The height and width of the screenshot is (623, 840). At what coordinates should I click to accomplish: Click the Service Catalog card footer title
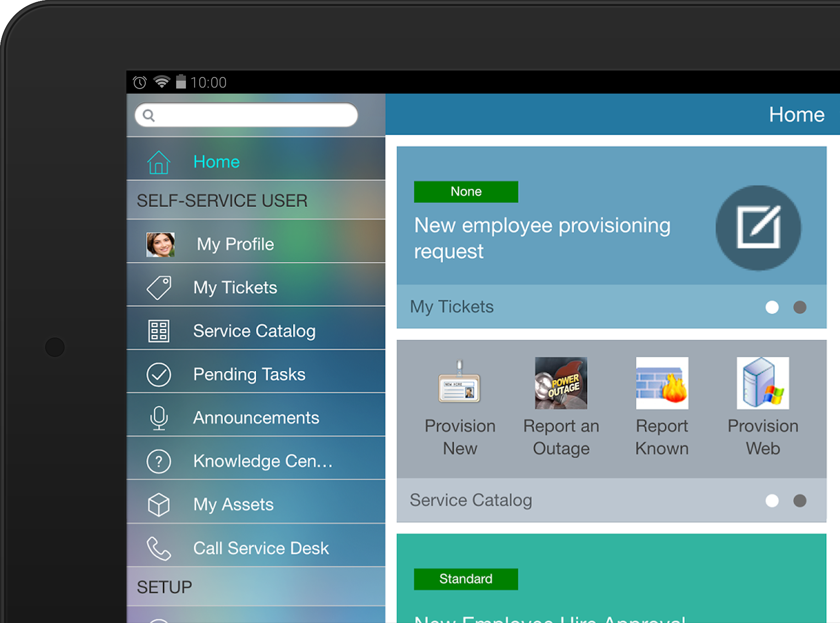(x=471, y=500)
